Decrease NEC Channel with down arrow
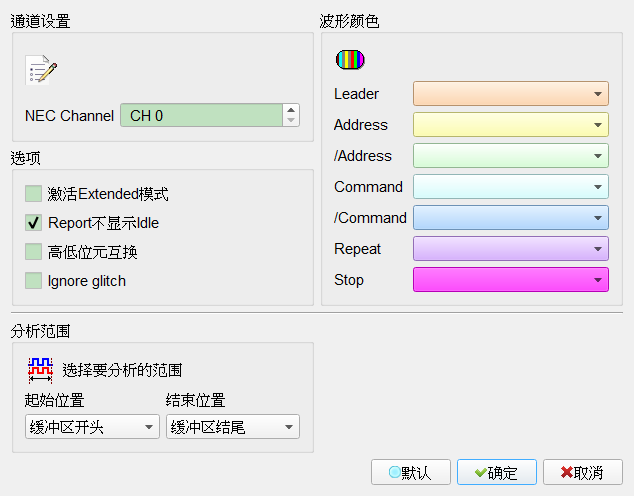This screenshot has width=634, height=496. click(291, 120)
